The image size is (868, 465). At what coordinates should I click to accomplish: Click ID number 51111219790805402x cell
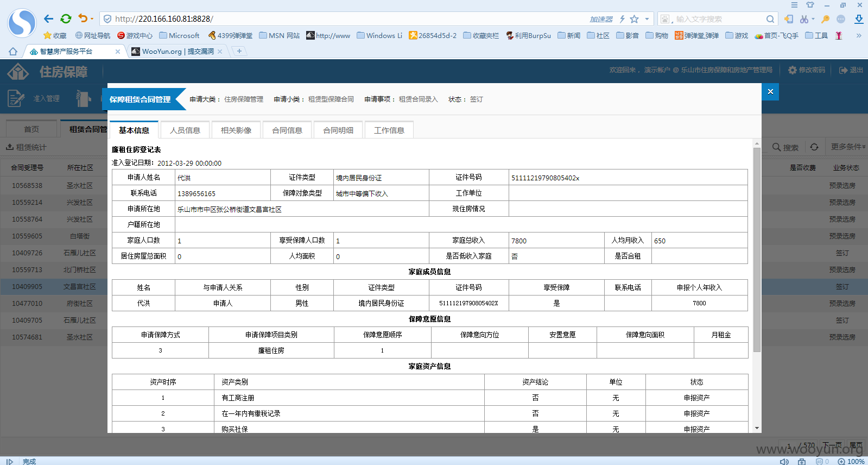tap(628, 178)
